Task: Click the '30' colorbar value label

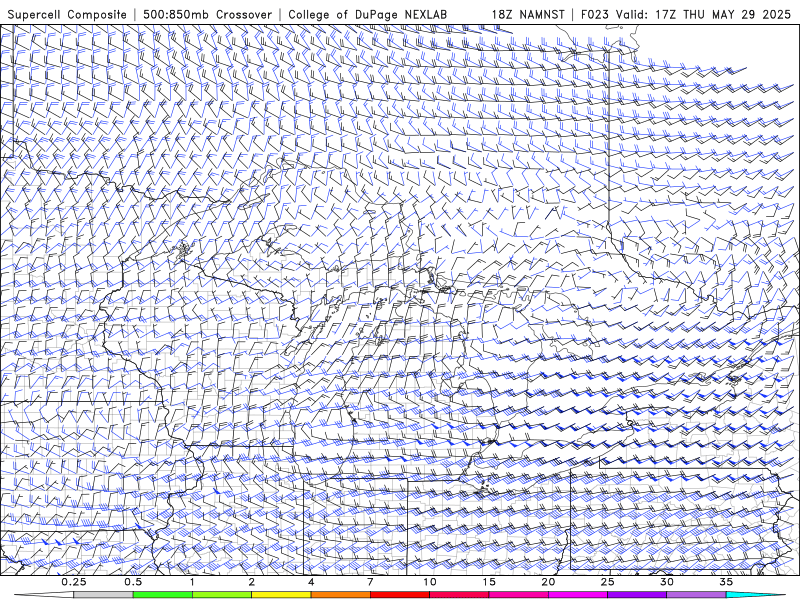Action: 666,582
